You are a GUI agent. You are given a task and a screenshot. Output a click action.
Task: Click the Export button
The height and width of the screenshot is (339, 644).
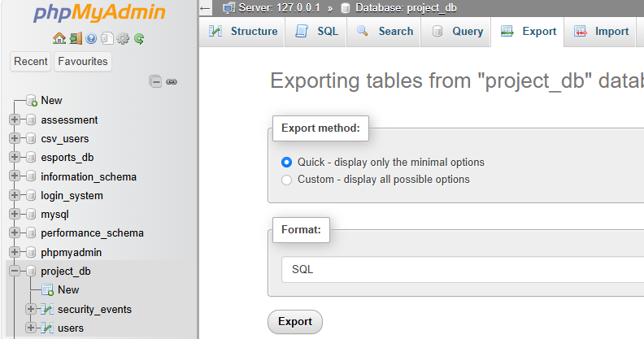tap(295, 322)
